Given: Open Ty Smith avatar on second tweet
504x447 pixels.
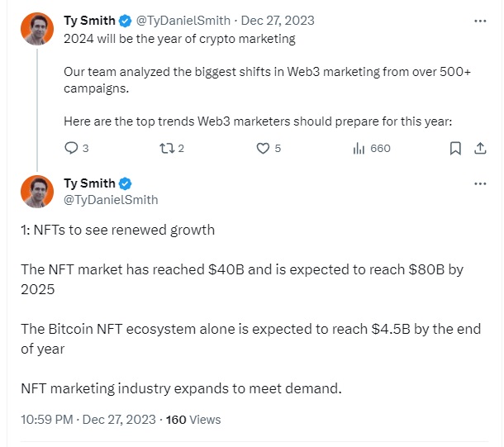Looking at the screenshot, I should tap(37, 192).
